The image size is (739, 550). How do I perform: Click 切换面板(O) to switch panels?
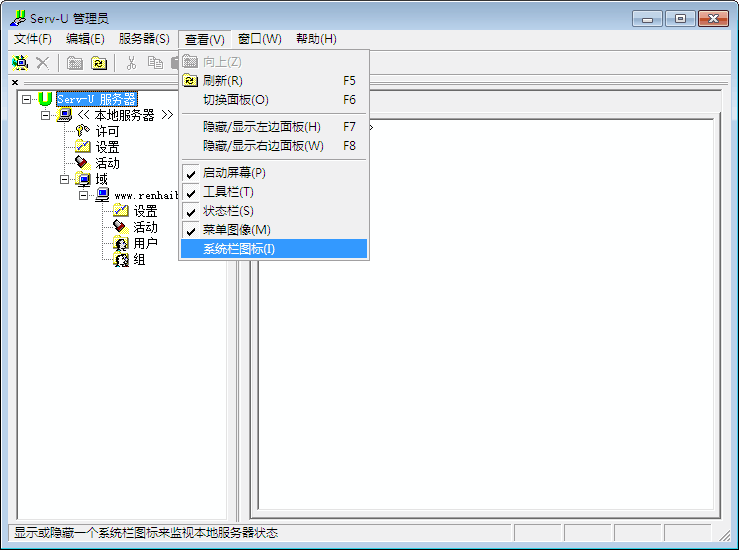(235, 100)
